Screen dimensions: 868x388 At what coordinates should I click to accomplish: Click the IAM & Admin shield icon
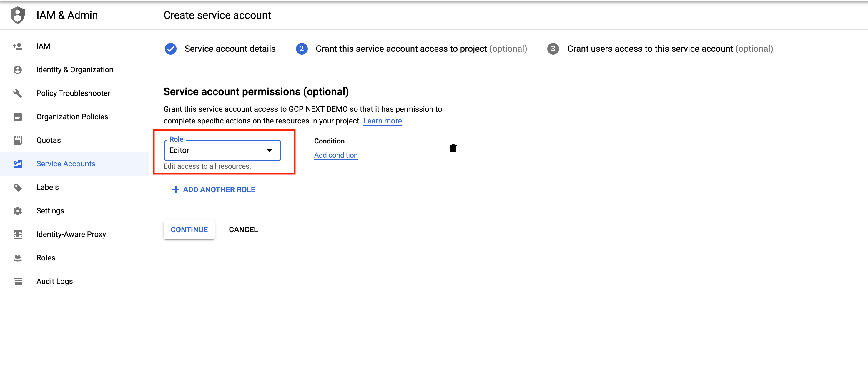pyautogui.click(x=18, y=15)
